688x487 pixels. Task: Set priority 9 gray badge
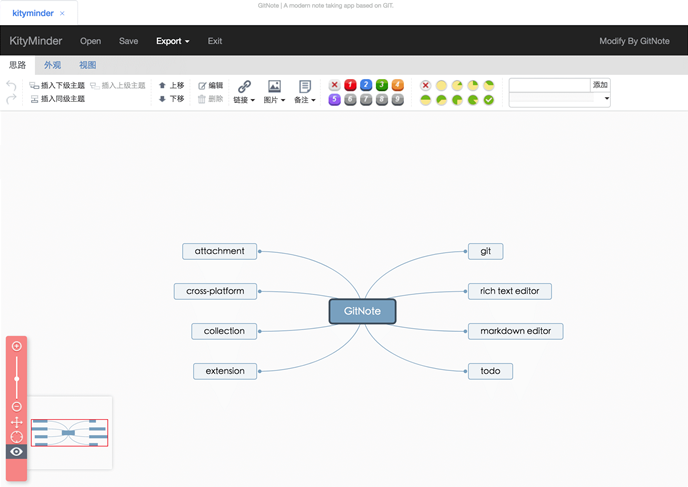(398, 100)
